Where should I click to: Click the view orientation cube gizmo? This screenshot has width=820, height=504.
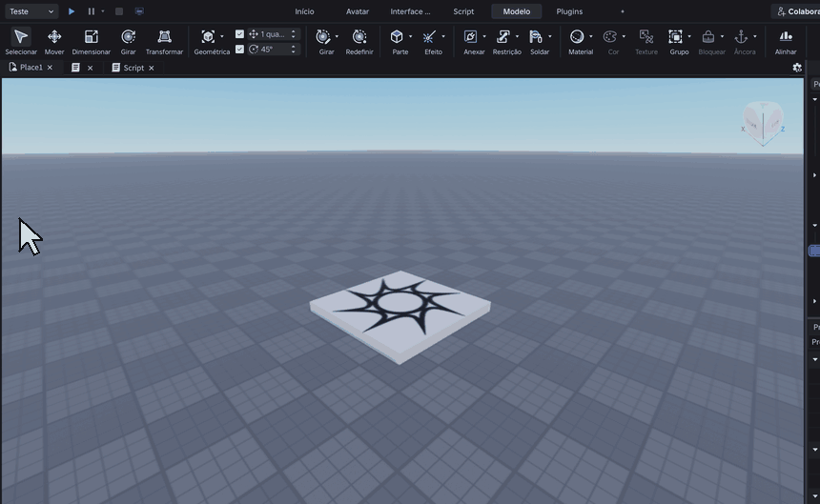763,124
